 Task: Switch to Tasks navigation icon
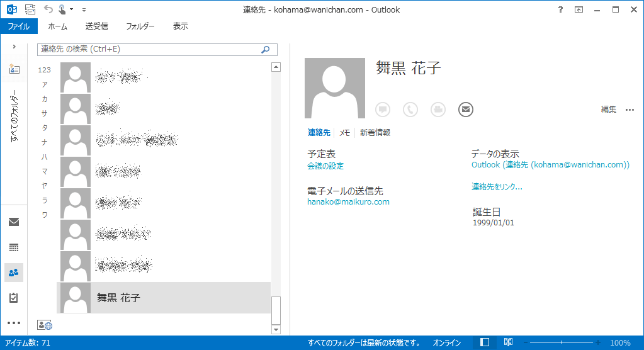pos(14,297)
